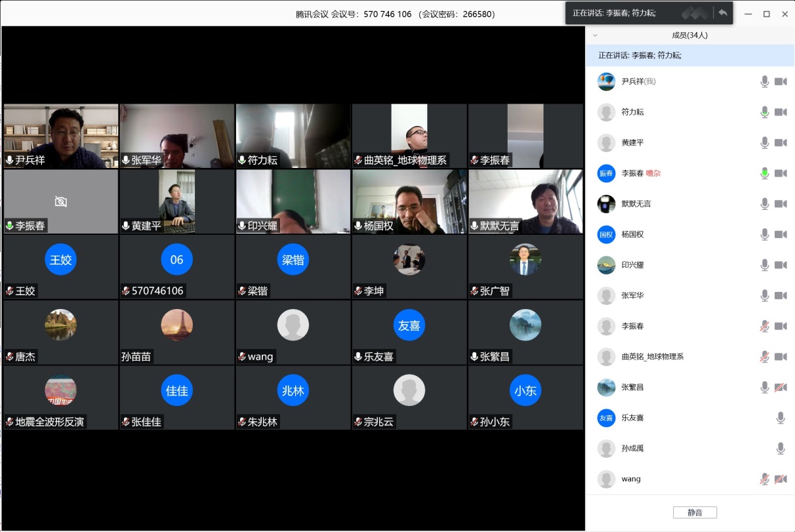Click camera icon beside 杨国权 in member list
Image resolution: width=795 pixels, height=532 pixels.
pos(781,234)
